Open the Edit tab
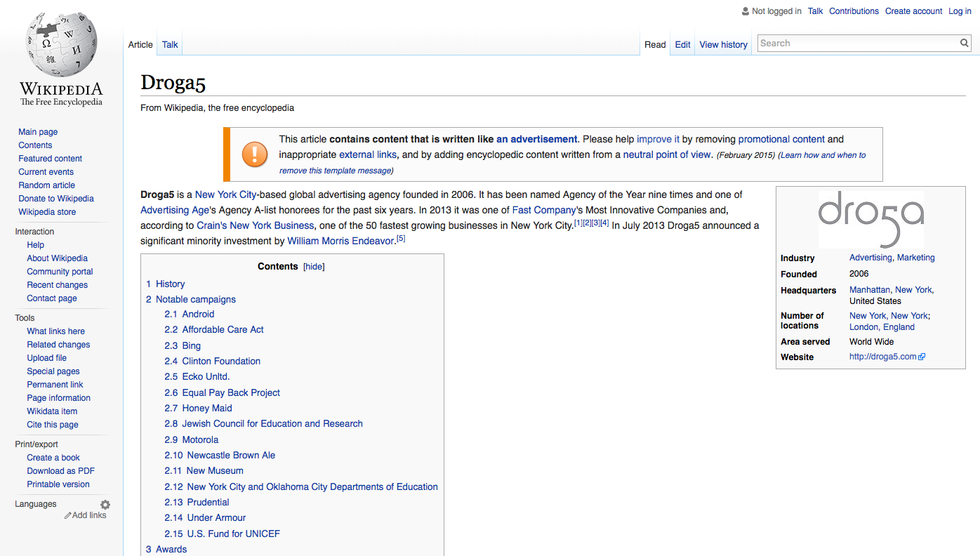This screenshot has width=980, height=556. pyautogui.click(x=683, y=44)
